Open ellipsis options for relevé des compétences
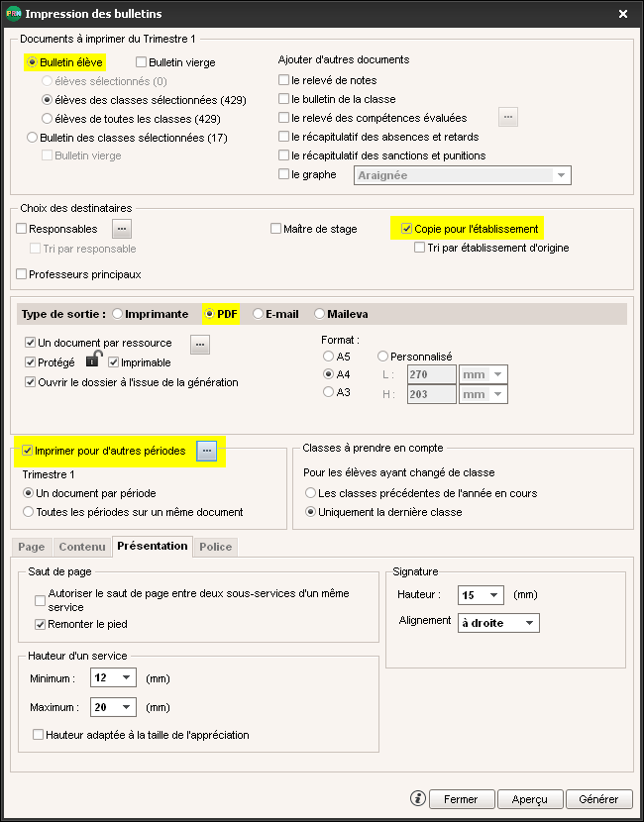The height and width of the screenshot is (822, 644). [507, 118]
